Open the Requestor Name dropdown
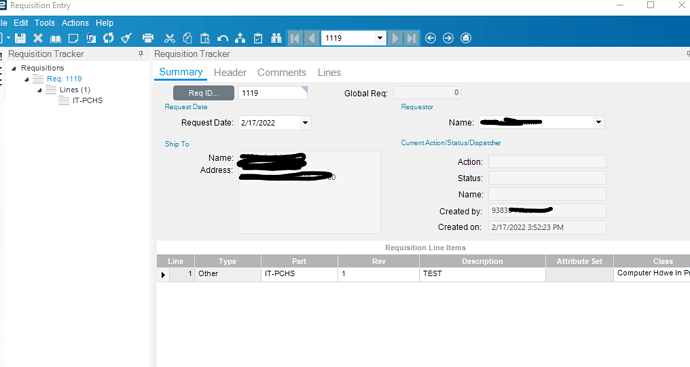This screenshot has height=367, width=690. [x=598, y=122]
